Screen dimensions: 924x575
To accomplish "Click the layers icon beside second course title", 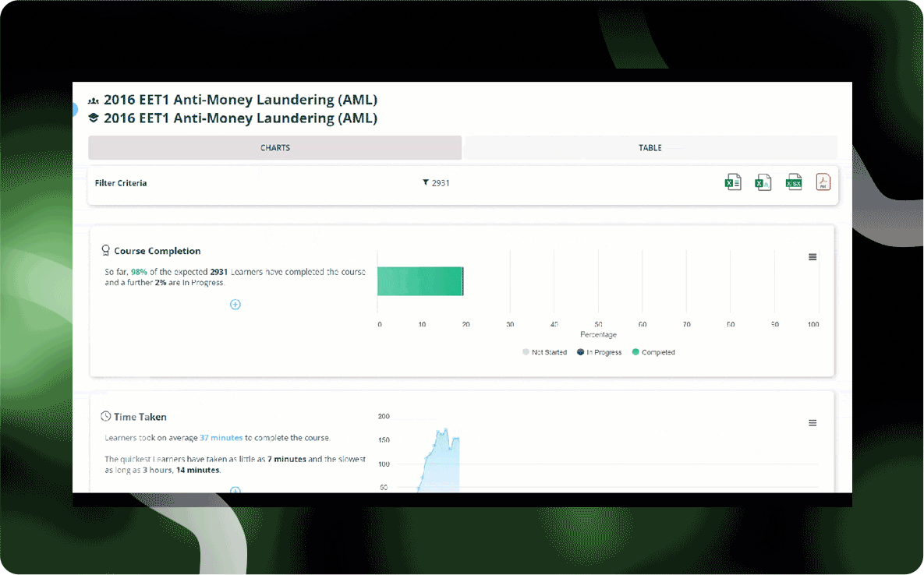I will (94, 118).
